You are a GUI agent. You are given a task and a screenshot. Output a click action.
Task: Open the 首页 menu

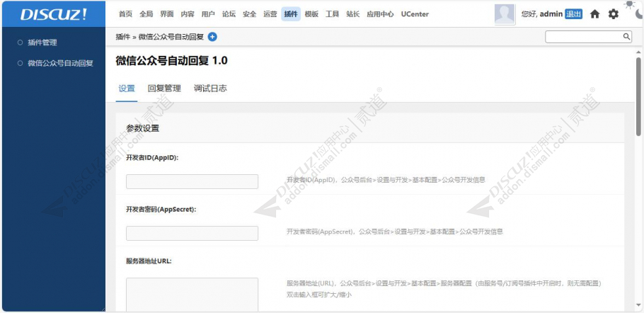126,14
